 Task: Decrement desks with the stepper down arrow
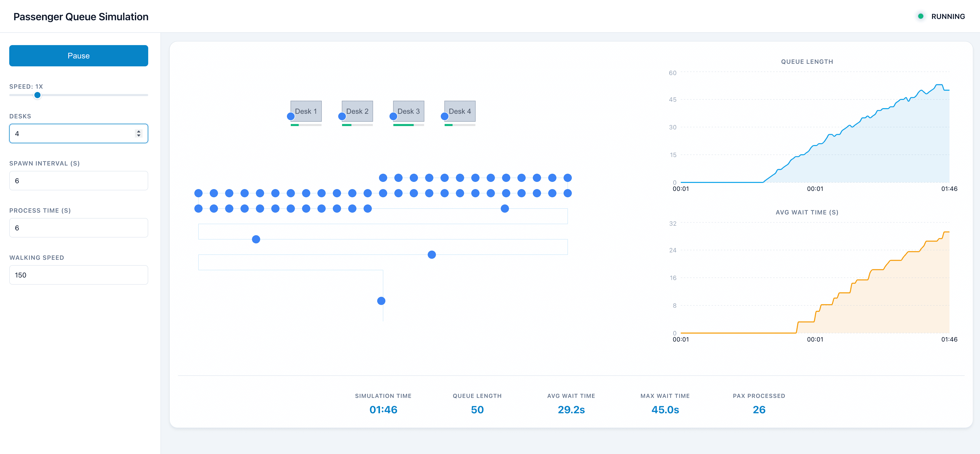point(138,136)
